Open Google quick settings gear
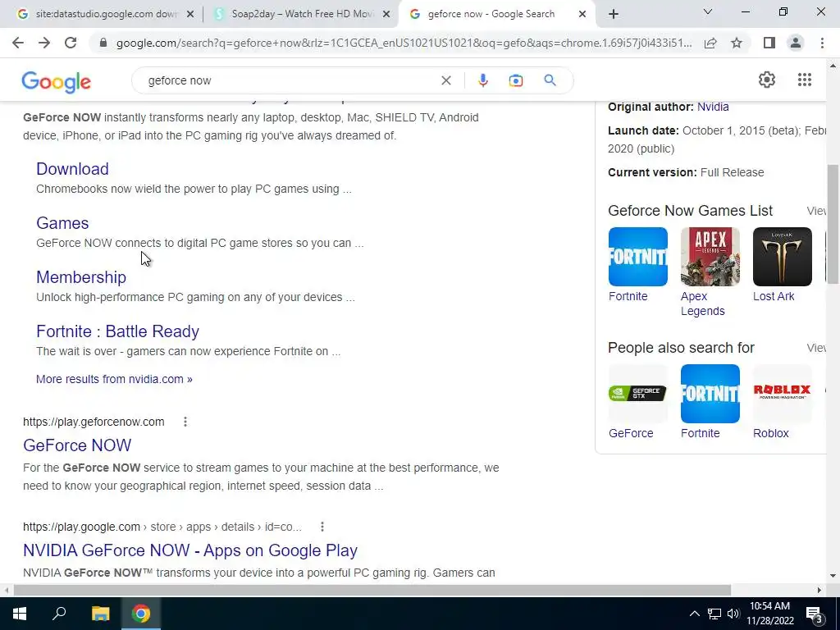Screen dimensions: 840x630 (767, 80)
